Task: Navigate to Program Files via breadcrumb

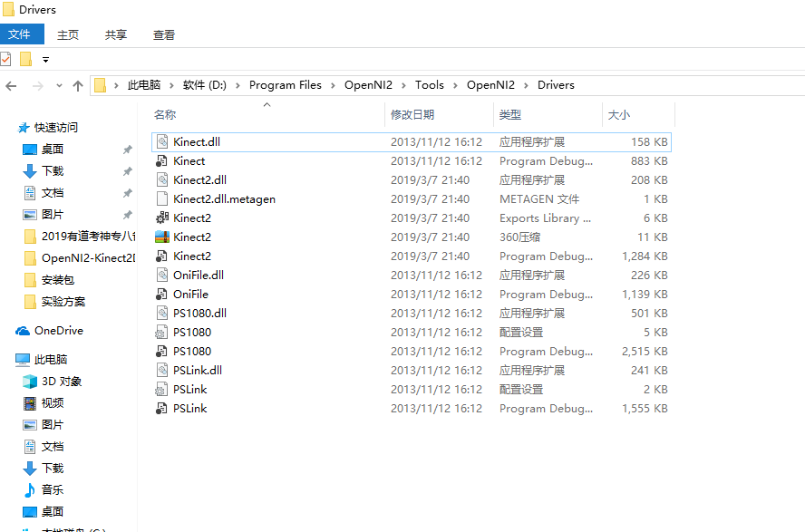Action: [286, 84]
